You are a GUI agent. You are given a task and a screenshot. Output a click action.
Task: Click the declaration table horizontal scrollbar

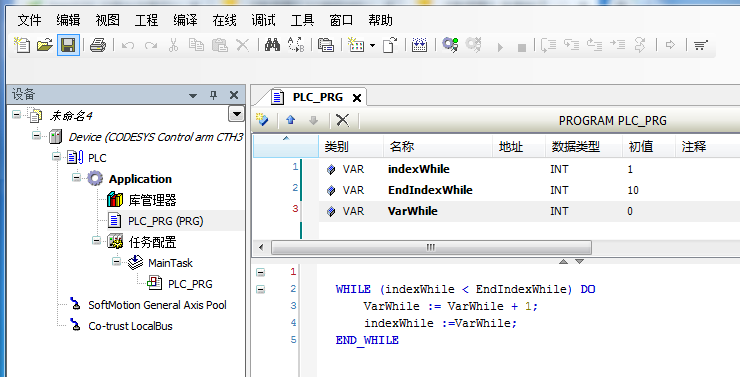[431, 248]
